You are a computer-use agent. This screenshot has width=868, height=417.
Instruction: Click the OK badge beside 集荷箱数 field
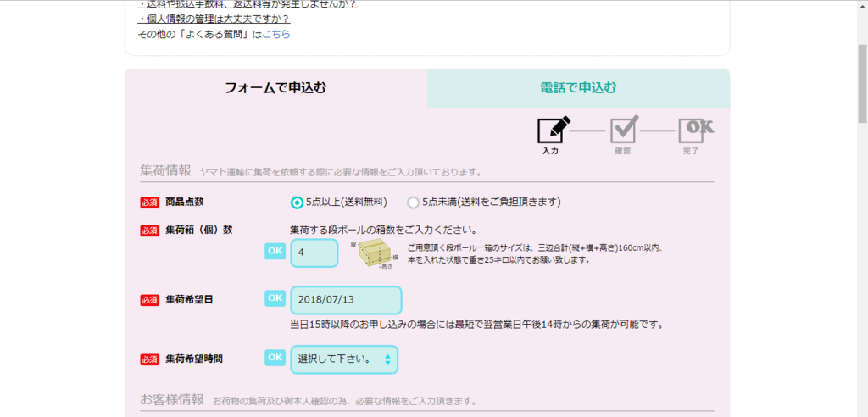click(x=275, y=251)
